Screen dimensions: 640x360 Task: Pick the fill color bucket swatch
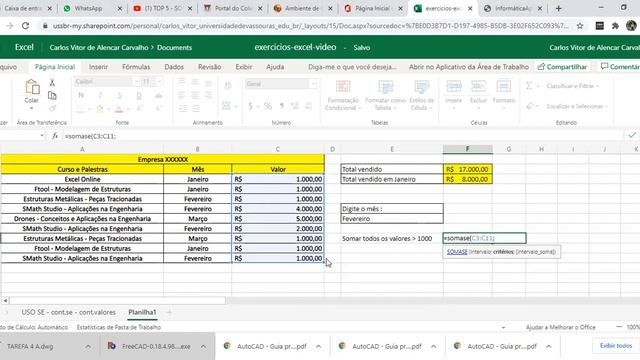100,109
